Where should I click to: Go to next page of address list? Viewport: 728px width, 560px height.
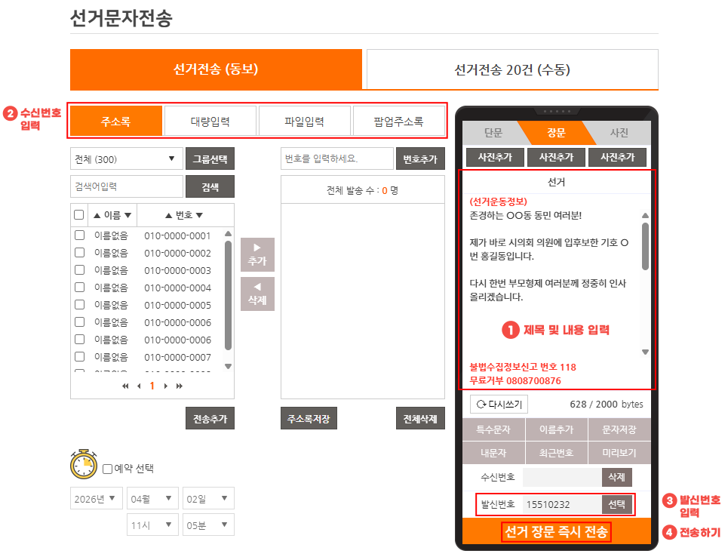(x=166, y=386)
